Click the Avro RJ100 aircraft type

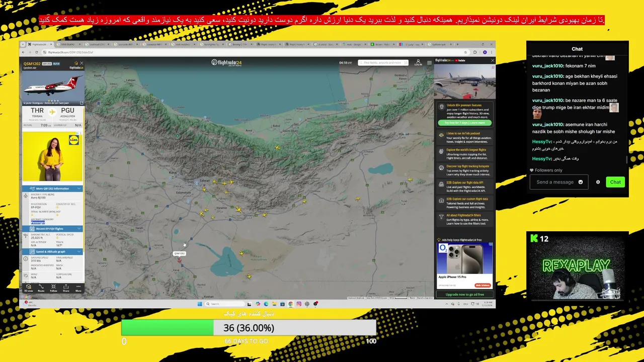[38, 198]
